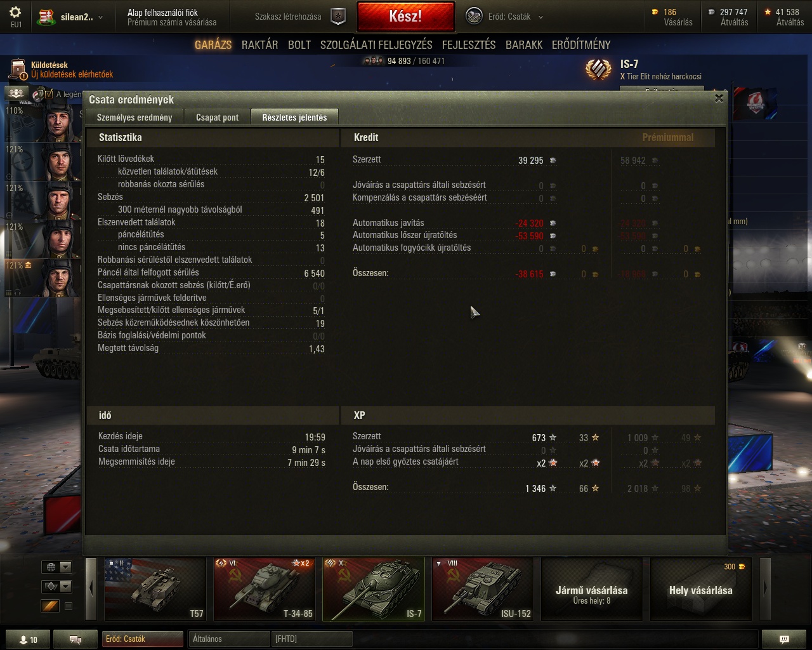The width and height of the screenshot is (812, 650).
Task: Expand the nation filter globe dropdown
Action: [57, 567]
